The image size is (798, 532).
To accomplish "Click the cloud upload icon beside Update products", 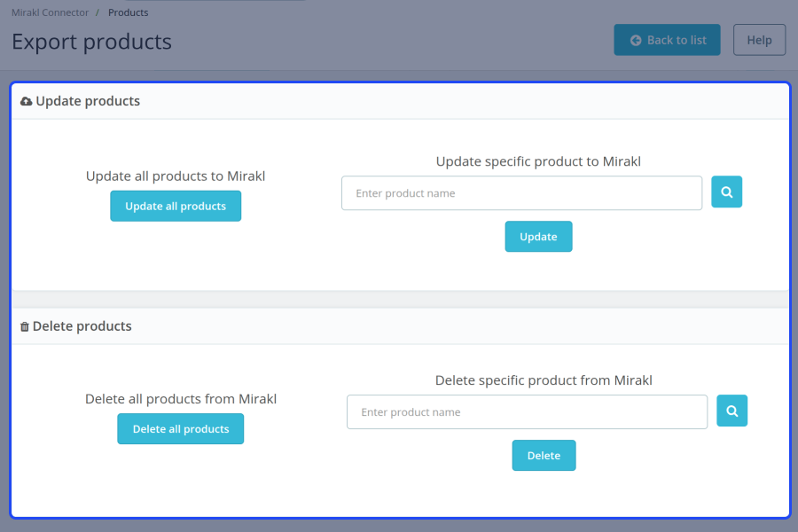I will (x=26, y=102).
